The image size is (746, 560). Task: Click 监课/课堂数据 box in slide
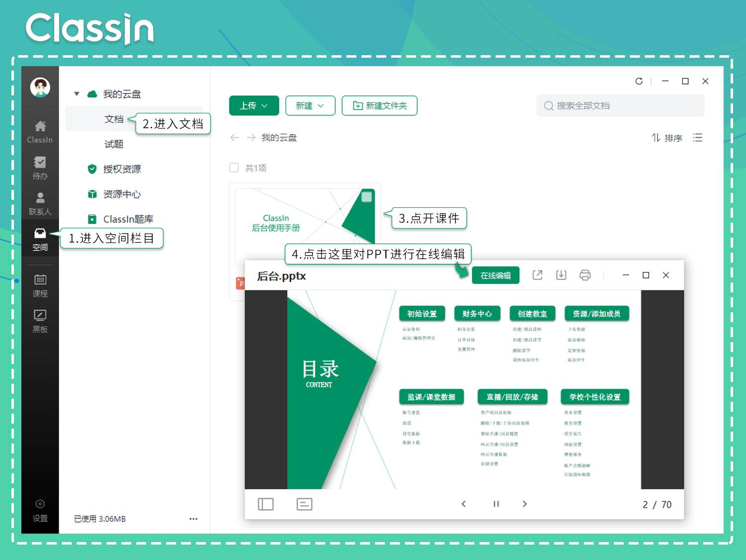pos(431,397)
